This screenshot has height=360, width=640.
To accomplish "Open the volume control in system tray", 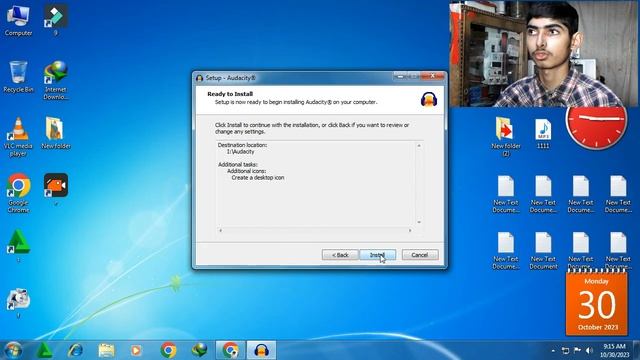I will [x=589, y=350].
